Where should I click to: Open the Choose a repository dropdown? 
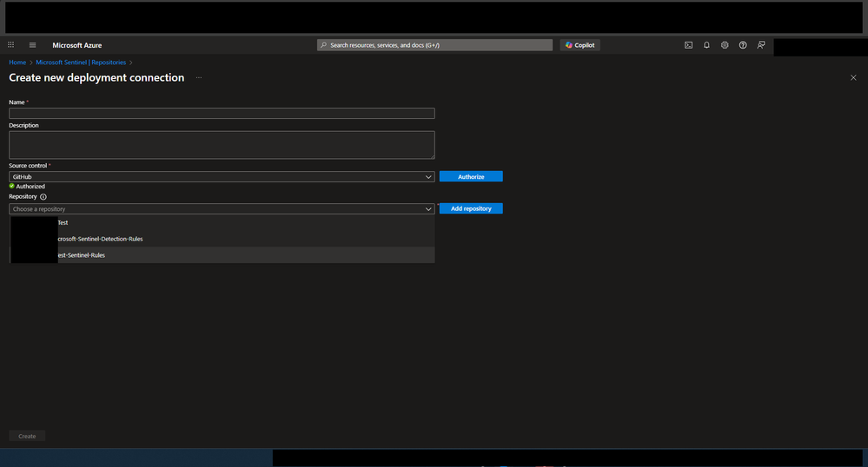click(x=222, y=208)
